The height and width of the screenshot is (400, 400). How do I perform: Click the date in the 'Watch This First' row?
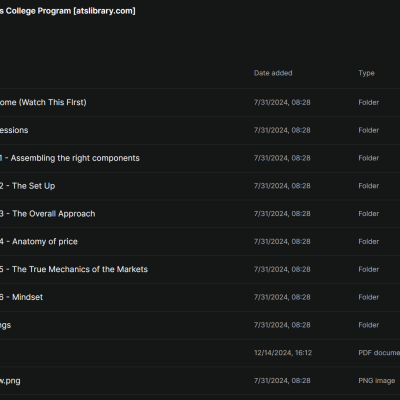tap(282, 102)
